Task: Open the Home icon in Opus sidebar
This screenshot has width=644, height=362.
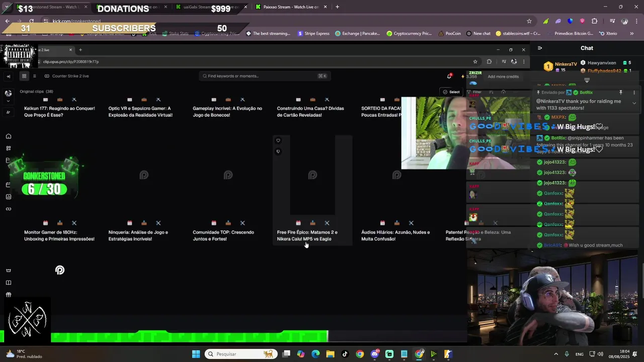Action: click(9, 136)
